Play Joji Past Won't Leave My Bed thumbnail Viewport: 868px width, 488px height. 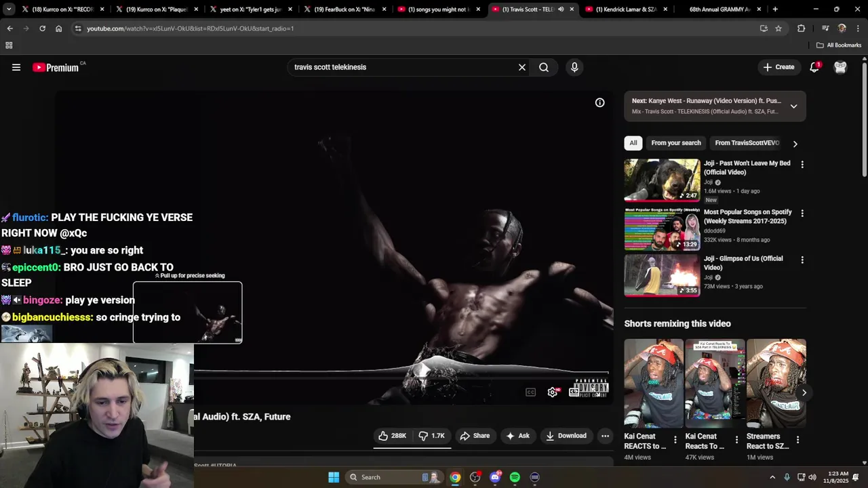(x=662, y=180)
